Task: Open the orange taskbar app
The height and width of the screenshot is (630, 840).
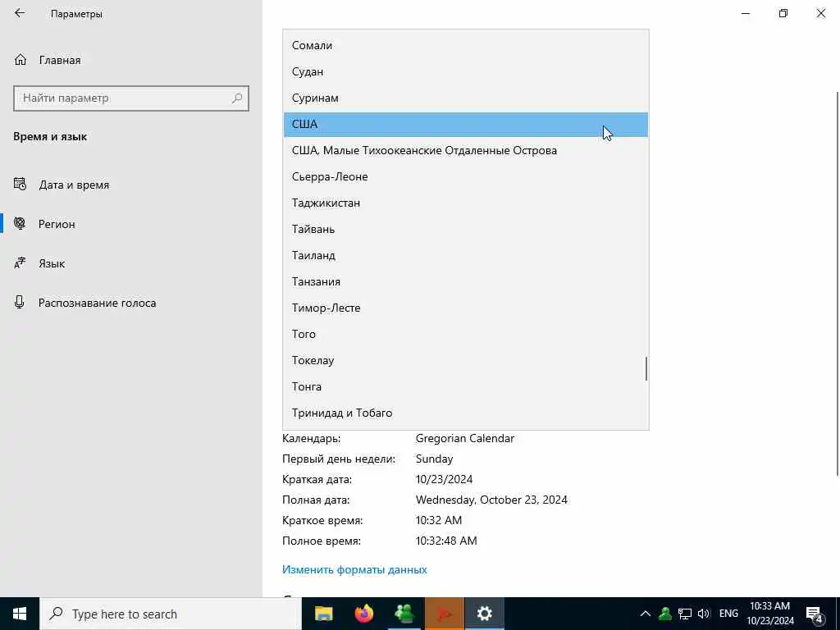Action: [x=445, y=614]
